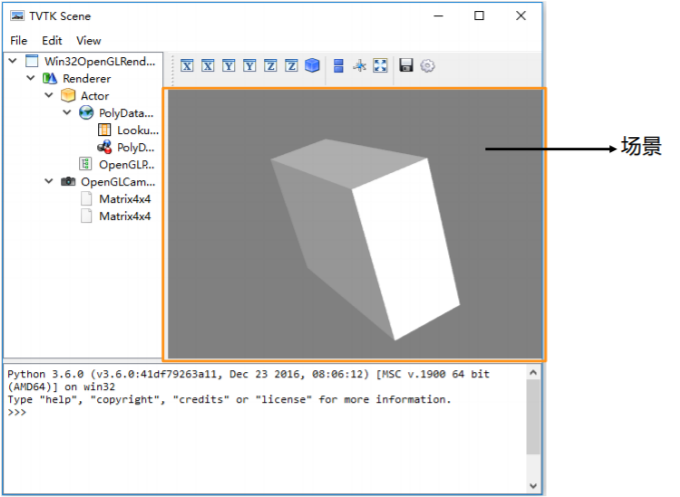
Task: Collapse the Renderer node chevron
Action: [30, 78]
